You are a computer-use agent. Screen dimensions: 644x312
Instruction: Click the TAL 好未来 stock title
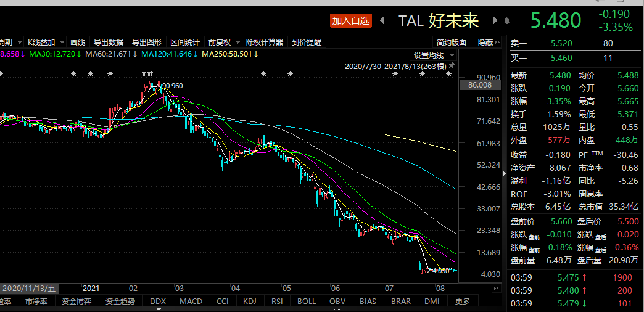pyautogui.click(x=439, y=20)
